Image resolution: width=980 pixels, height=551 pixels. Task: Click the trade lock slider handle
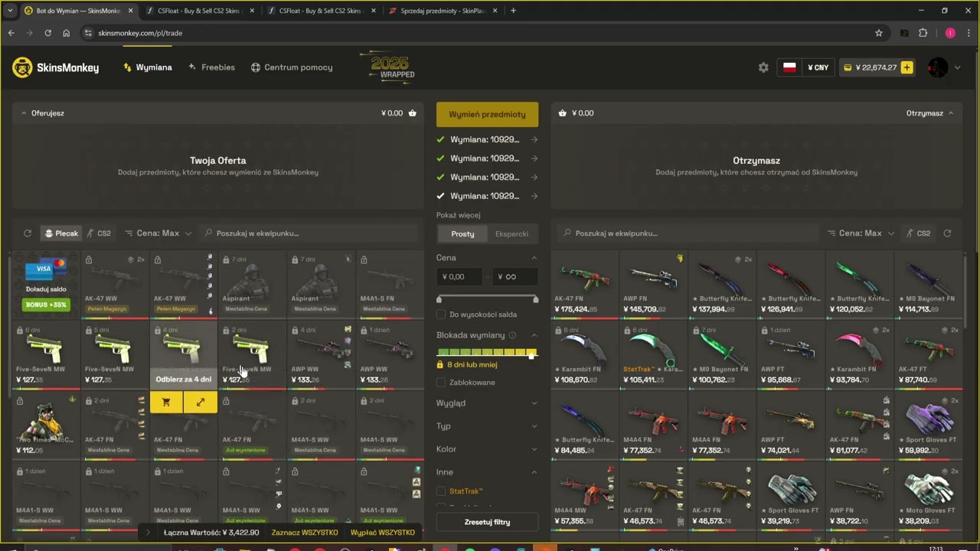click(x=531, y=356)
